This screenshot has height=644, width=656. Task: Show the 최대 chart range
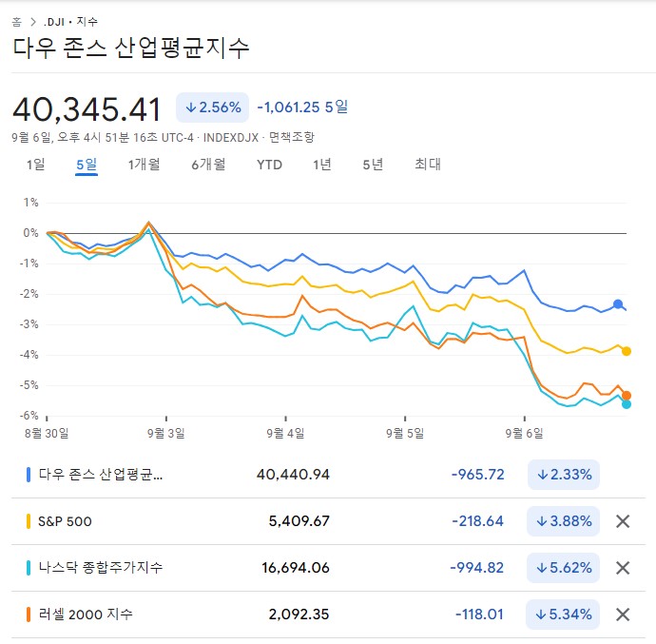coord(427,165)
